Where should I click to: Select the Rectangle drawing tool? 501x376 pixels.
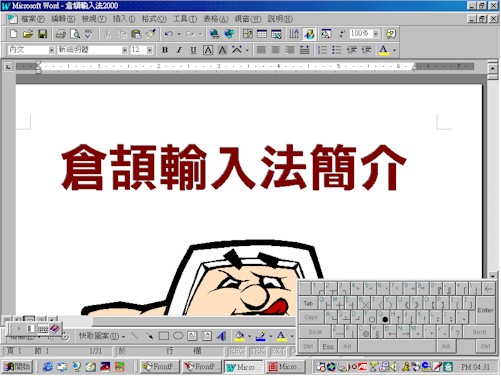click(x=164, y=336)
